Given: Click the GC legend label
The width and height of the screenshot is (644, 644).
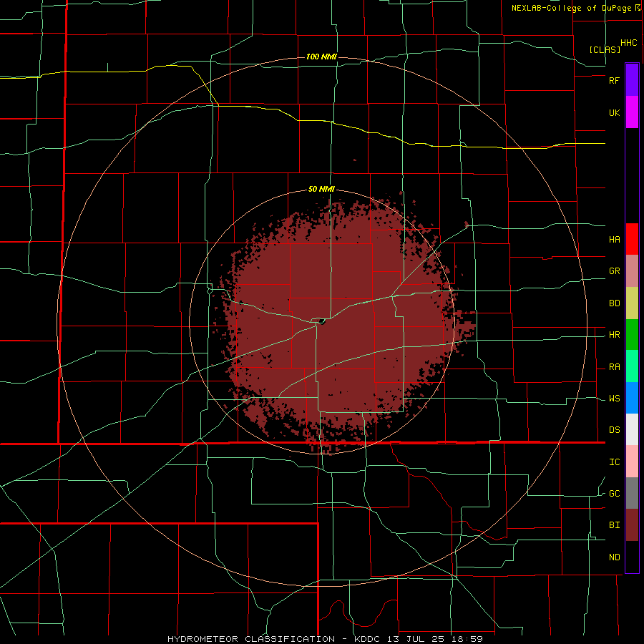Looking at the screenshot, I should tap(614, 494).
